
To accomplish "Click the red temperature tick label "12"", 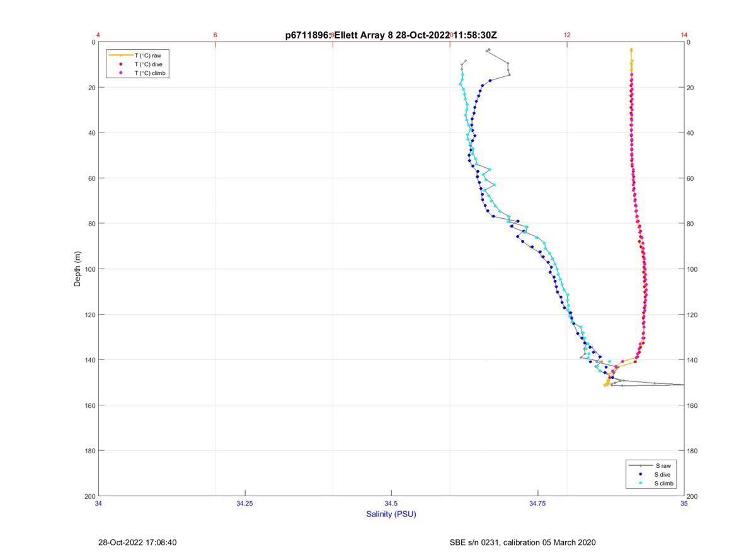I will (x=567, y=35).
